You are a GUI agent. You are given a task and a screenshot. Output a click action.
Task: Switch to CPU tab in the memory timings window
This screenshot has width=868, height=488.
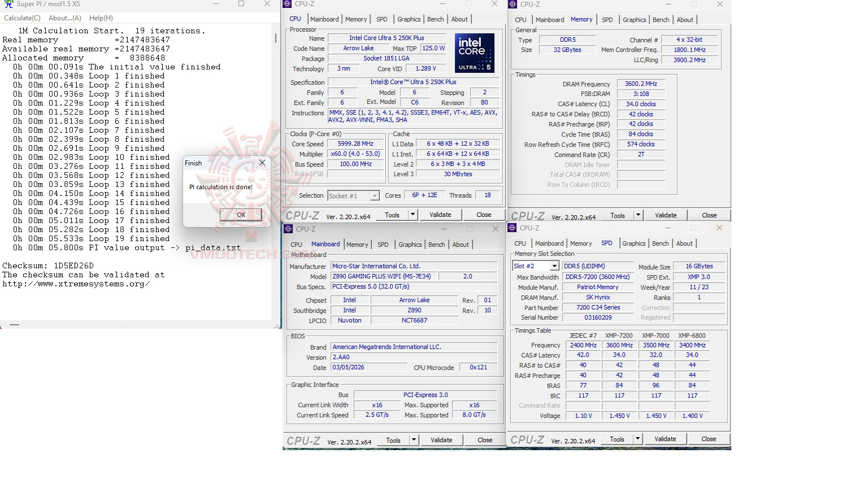click(x=520, y=20)
